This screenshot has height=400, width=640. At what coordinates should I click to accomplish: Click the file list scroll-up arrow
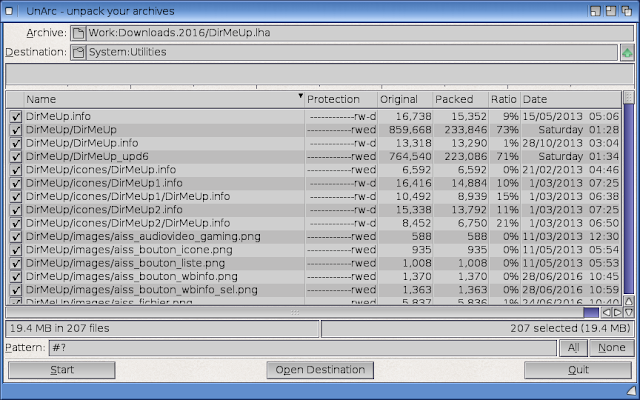point(629,299)
